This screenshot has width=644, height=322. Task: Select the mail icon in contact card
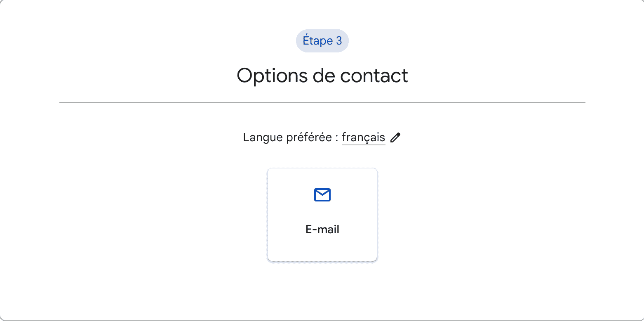[x=322, y=195]
